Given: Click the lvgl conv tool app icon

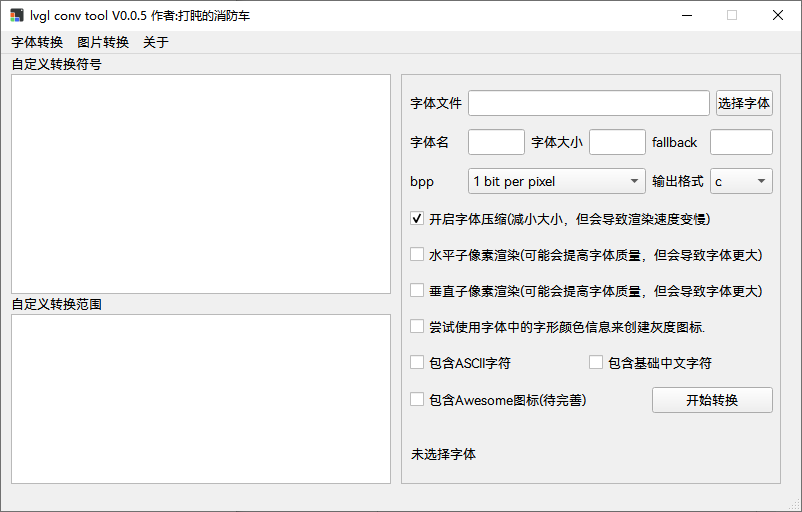Looking at the screenshot, I should (x=16, y=16).
